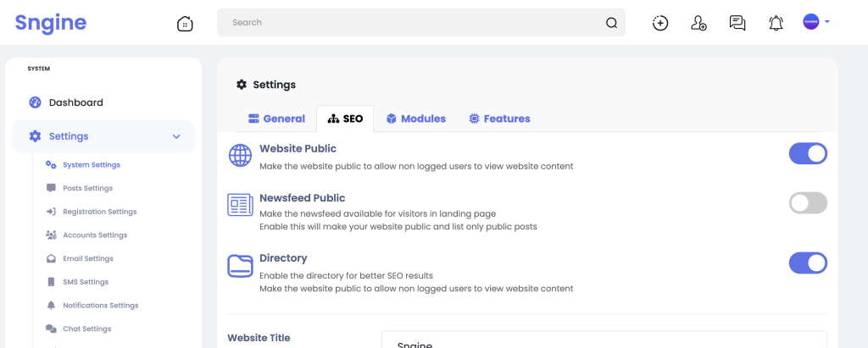The image size is (868, 348).
Task: Switch to the Modules tab
Action: point(415,119)
